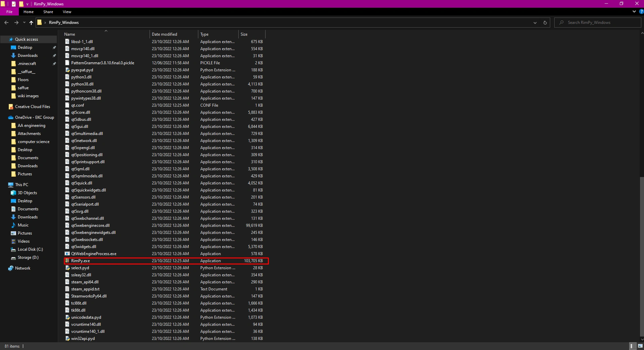
Task: Click the PatternGrammar pickle file icon
Action: 67,63
